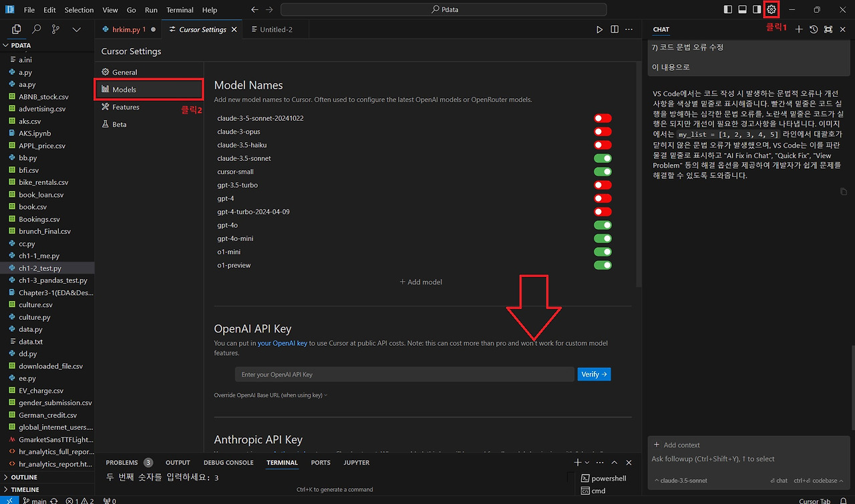Screen dimensions: 855x504
Task: Expand the OUTLINE section
Action: (47, 477)
